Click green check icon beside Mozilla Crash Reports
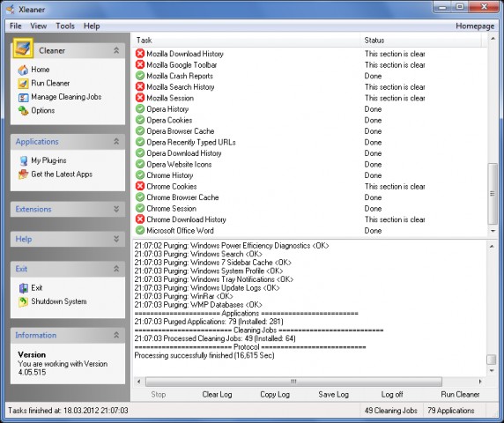This screenshot has width=504, height=423. [x=140, y=76]
